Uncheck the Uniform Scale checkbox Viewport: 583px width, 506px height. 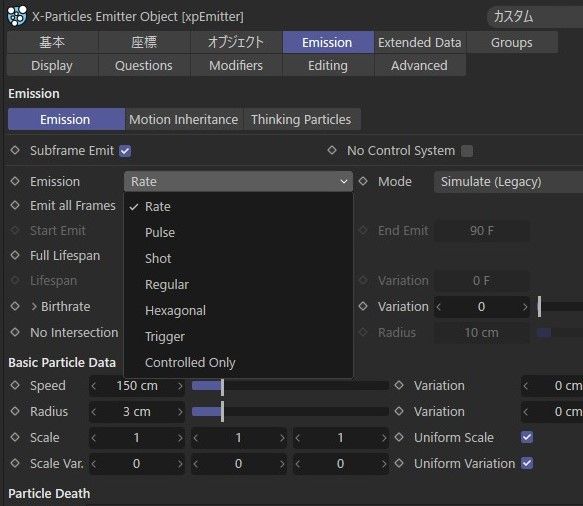coord(527,437)
